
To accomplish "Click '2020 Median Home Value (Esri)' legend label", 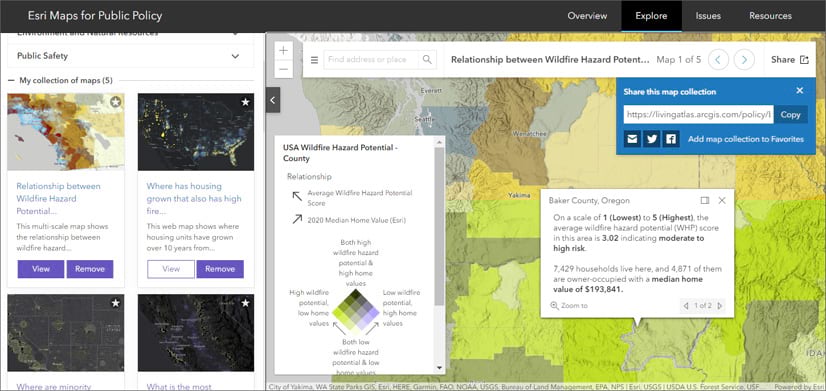I will point(357,220).
